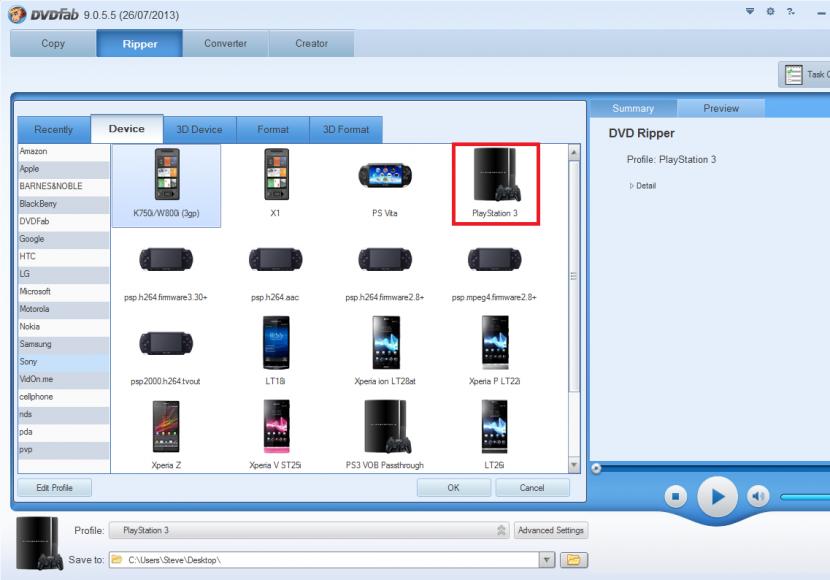
Task: Open the Save to path dropdown arrow
Action: 547,560
